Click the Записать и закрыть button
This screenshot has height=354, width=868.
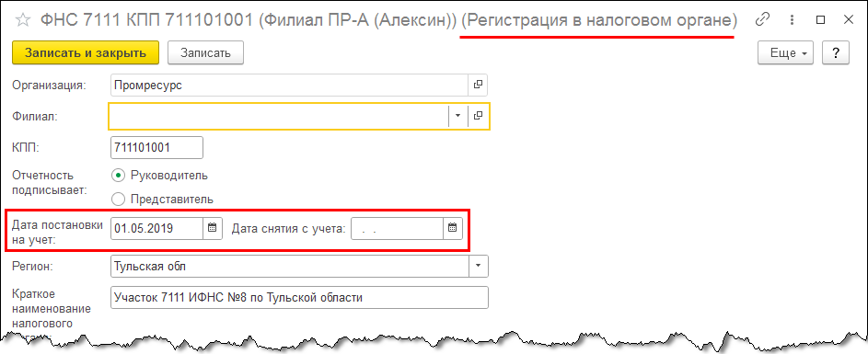(x=86, y=53)
